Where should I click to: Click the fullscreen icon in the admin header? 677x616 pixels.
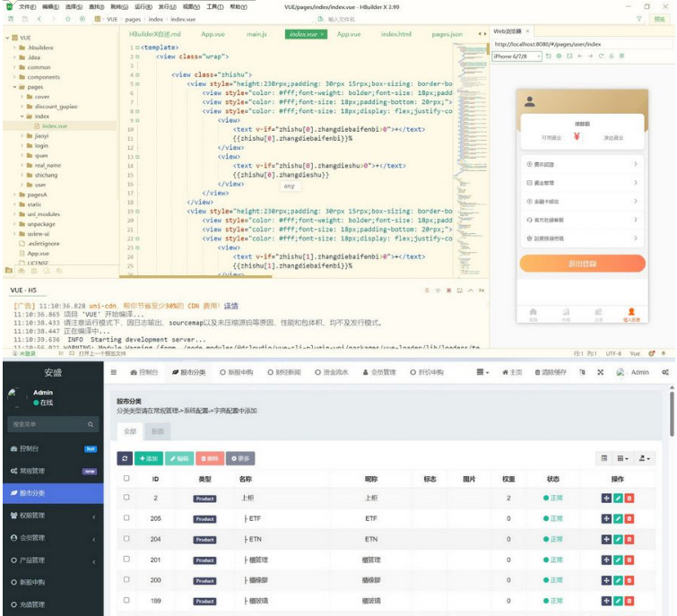[x=601, y=372]
